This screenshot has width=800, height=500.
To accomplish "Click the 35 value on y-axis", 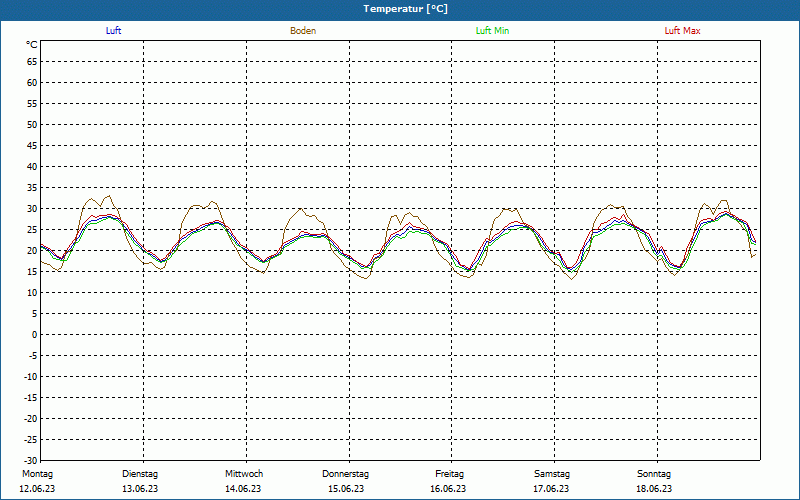I will (x=32, y=188).
